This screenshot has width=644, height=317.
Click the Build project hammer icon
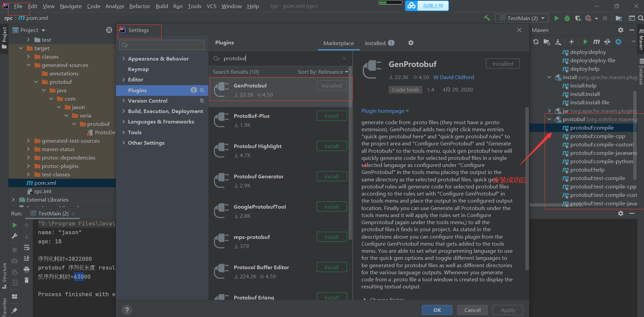click(x=487, y=18)
